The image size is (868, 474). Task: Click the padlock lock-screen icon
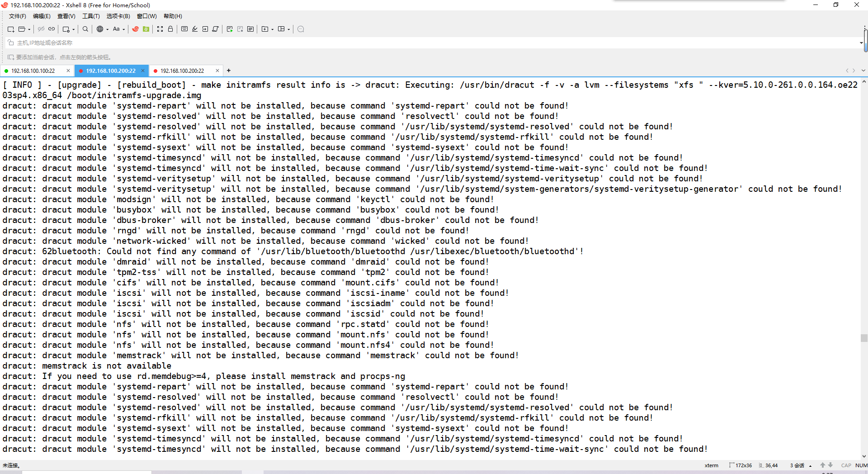click(x=170, y=29)
